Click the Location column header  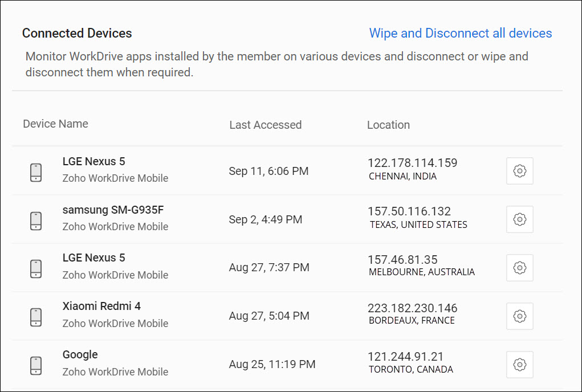tap(388, 125)
